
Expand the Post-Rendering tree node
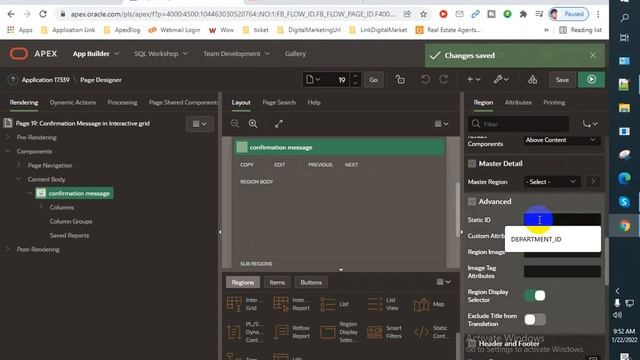coord(8,249)
